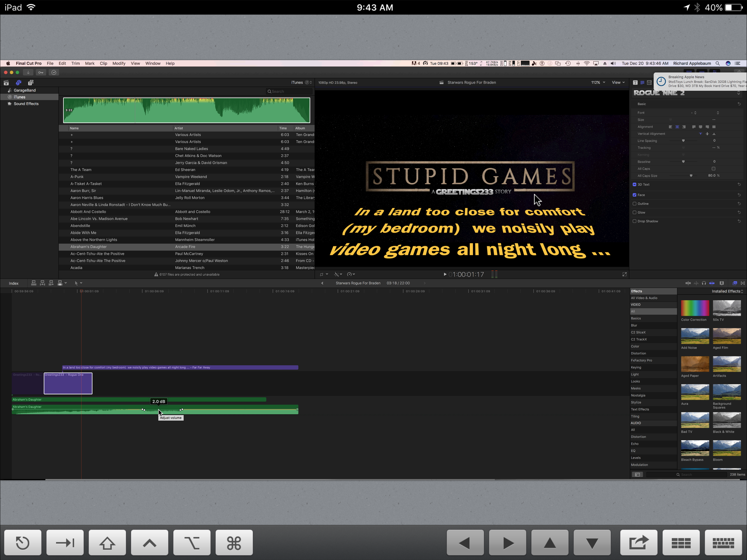747x560 pixels.
Task: Open the Modify menu
Action: tap(119, 63)
